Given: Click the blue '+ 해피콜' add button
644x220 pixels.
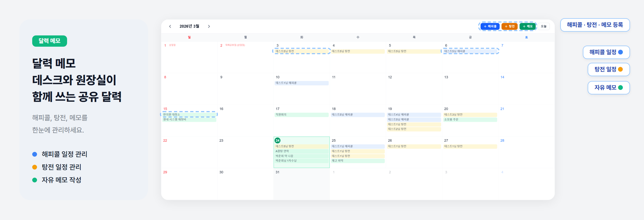Looking at the screenshot, I should [x=490, y=26].
